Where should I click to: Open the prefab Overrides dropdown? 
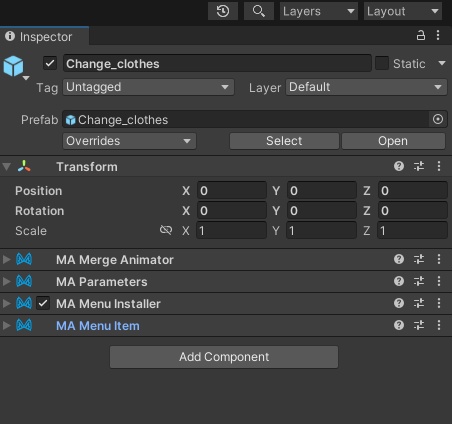(x=129, y=141)
